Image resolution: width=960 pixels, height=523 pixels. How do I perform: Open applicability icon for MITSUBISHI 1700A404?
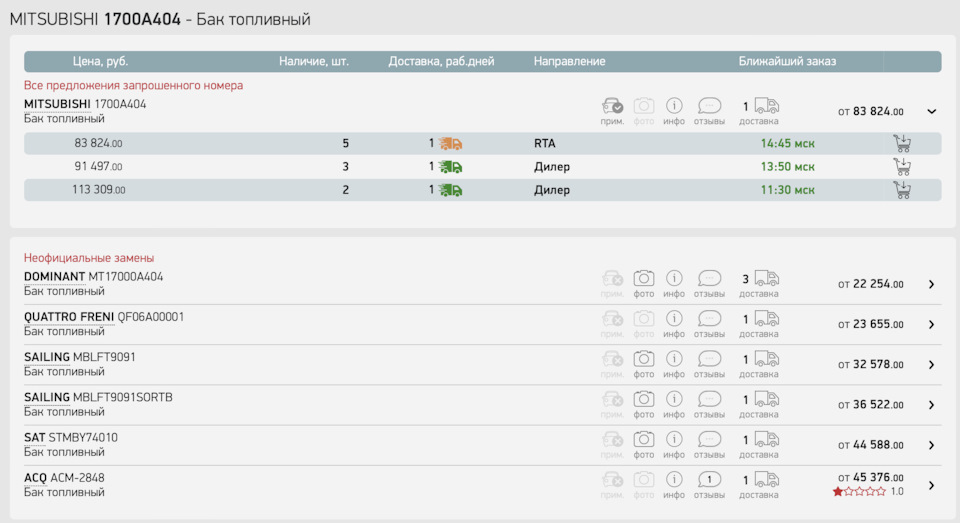(x=612, y=106)
